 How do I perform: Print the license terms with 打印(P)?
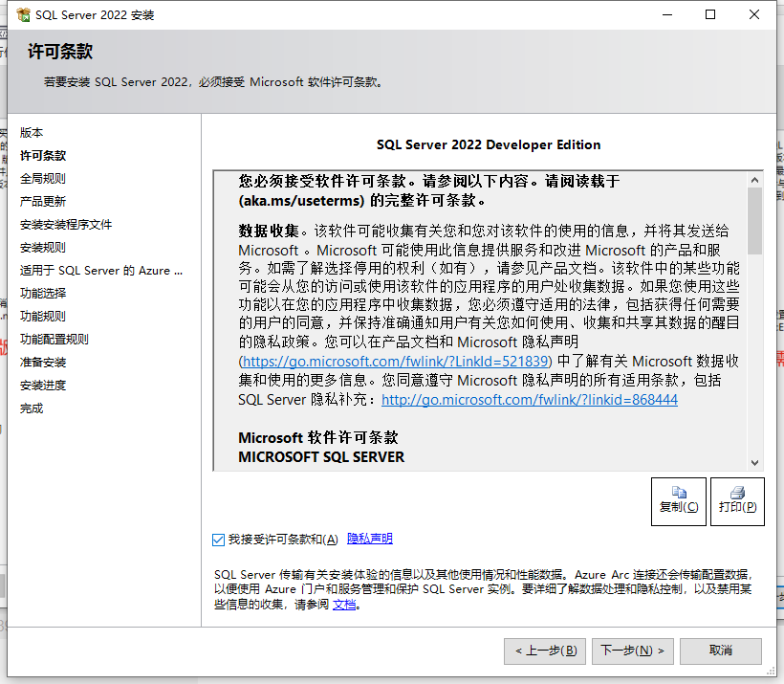[x=737, y=501]
